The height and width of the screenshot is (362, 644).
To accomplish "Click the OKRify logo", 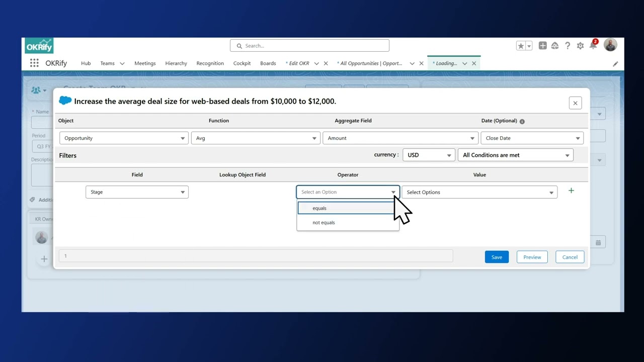I will pyautogui.click(x=39, y=46).
